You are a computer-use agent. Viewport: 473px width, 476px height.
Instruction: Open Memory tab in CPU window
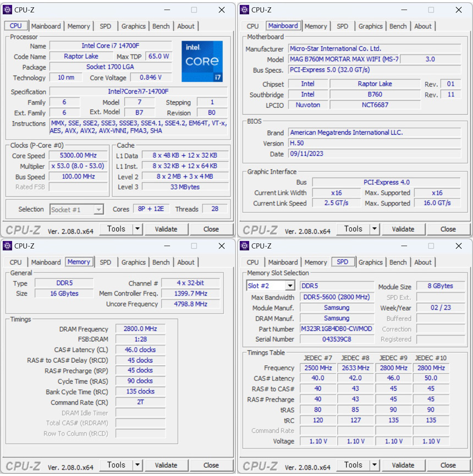(79, 26)
